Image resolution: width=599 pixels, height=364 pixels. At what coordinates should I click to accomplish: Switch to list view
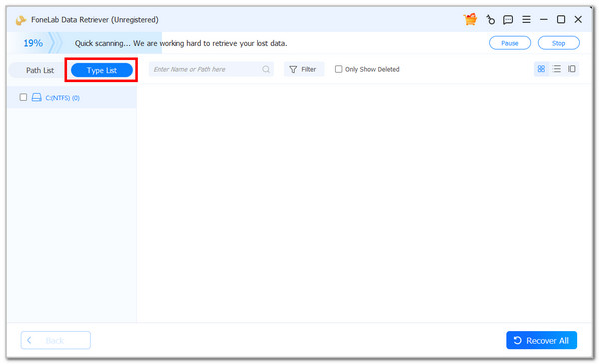point(557,69)
